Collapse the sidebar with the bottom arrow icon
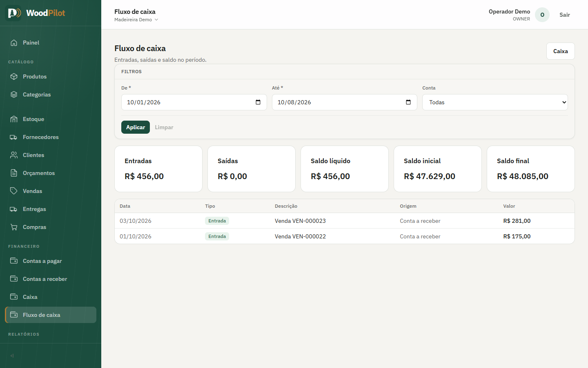Viewport: 588px width, 368px height. 12,356
